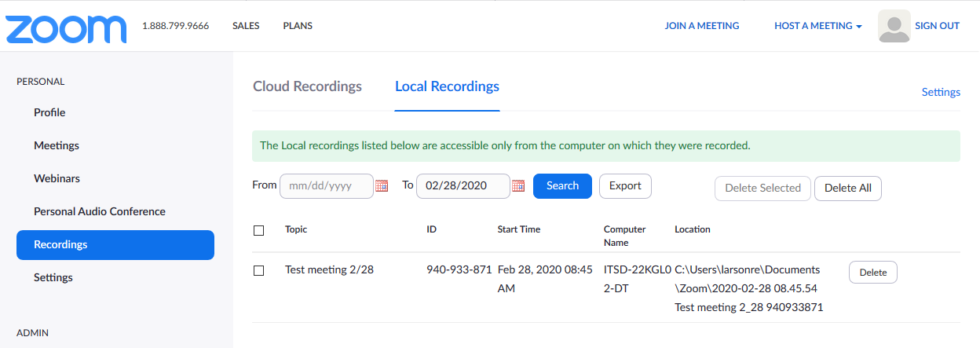Switch to Cloud Recordings tab

[307, 86]
